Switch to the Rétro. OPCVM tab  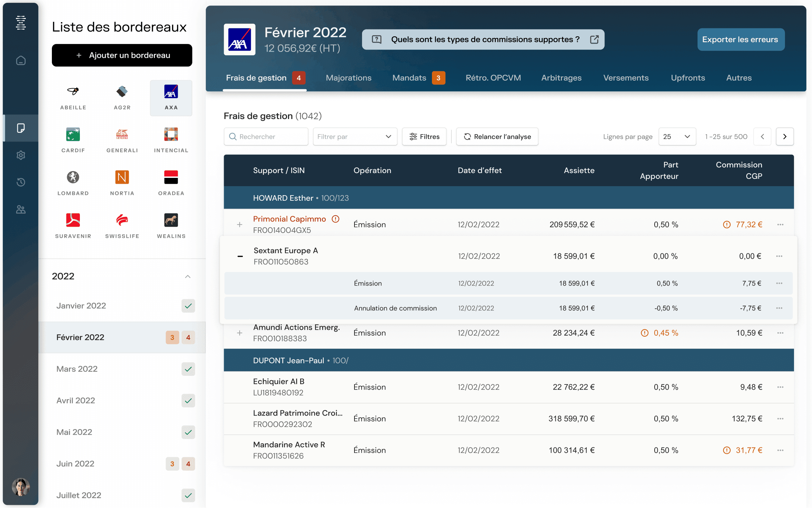tap(493, 78)
